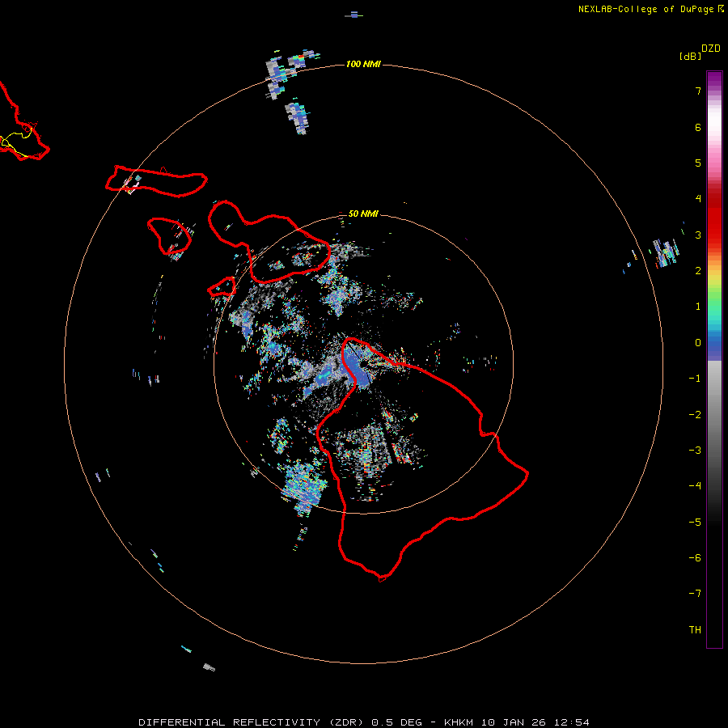The height and width of the screenshot is (728, 728).
Task: Click the KHKM station identifier
Action: point(459,722)
